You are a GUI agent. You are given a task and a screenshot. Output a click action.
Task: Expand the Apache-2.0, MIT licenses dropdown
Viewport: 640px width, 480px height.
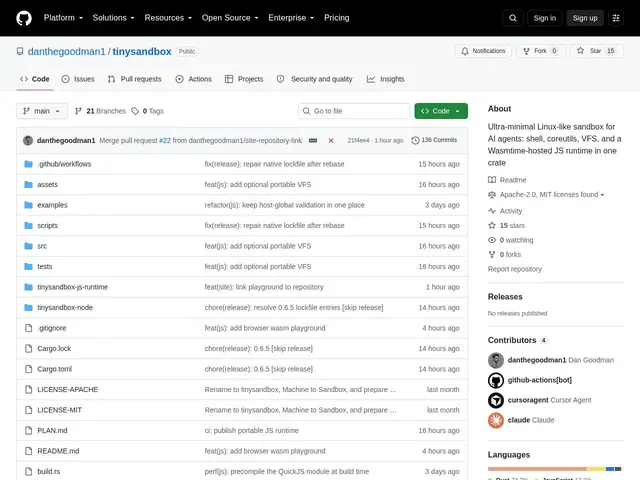pyautogui.click(x=552, y=195)
